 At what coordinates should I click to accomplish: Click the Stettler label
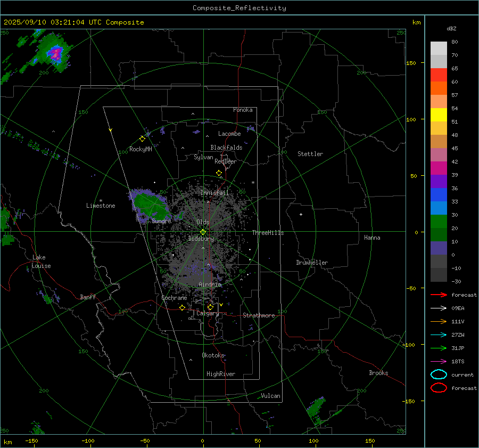310,154
